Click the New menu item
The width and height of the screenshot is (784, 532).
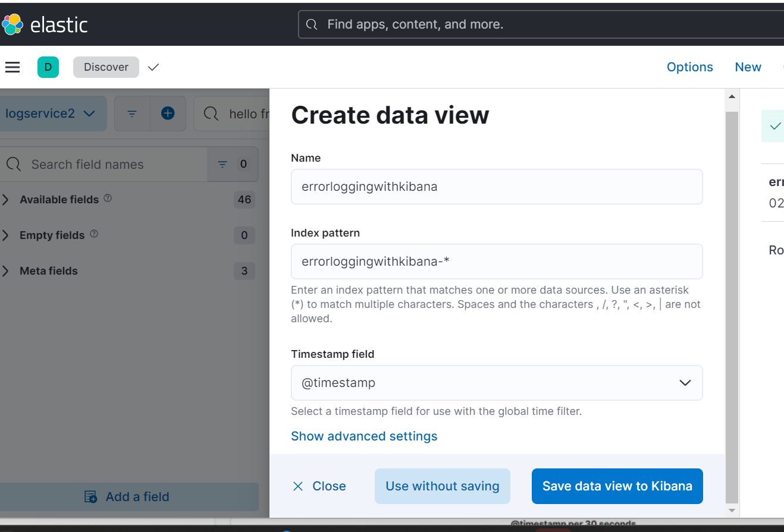coord(748,67)
